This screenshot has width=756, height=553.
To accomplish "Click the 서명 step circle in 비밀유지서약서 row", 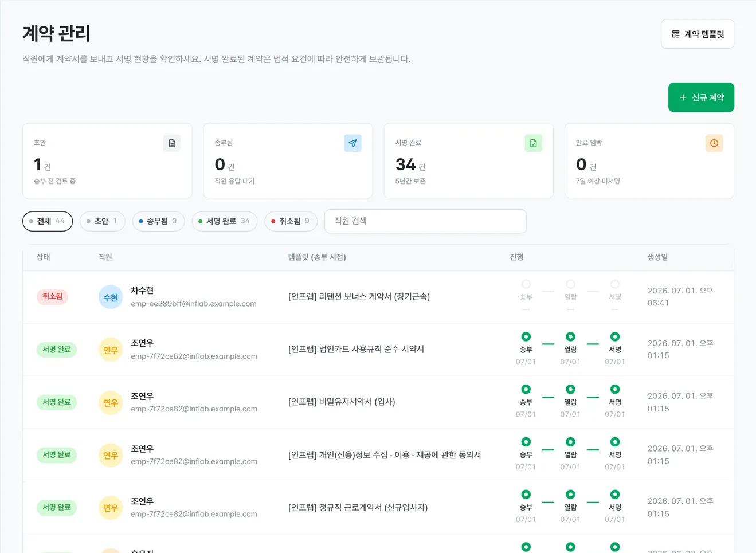I will (x=615, y=390).
